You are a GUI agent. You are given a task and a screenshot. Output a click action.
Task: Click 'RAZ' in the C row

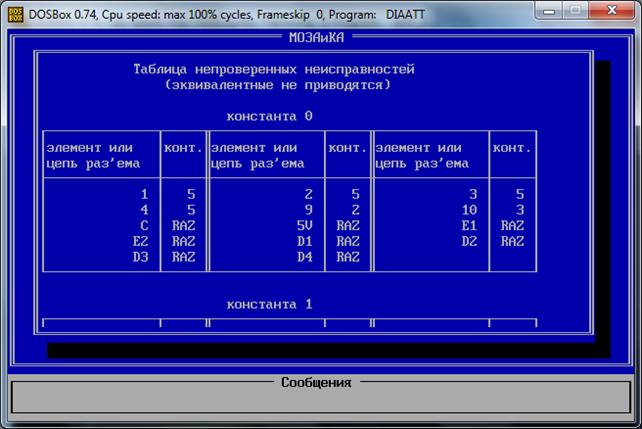[183, 226]
